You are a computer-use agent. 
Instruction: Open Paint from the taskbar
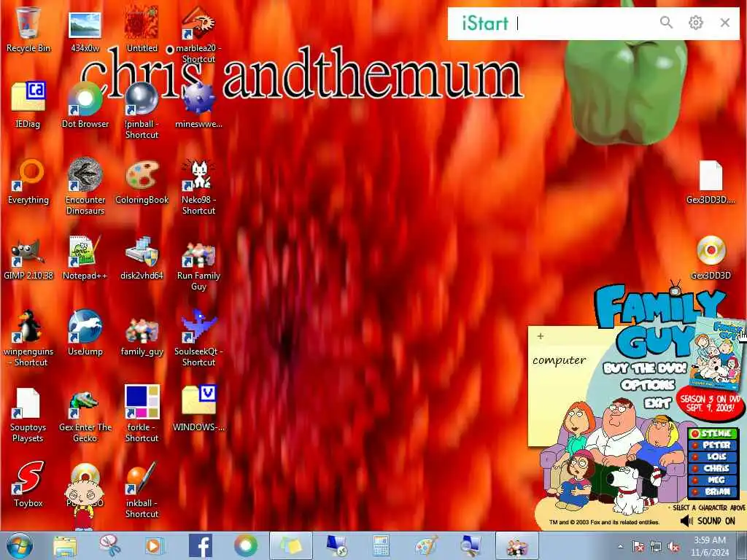(x=426, y=546)
